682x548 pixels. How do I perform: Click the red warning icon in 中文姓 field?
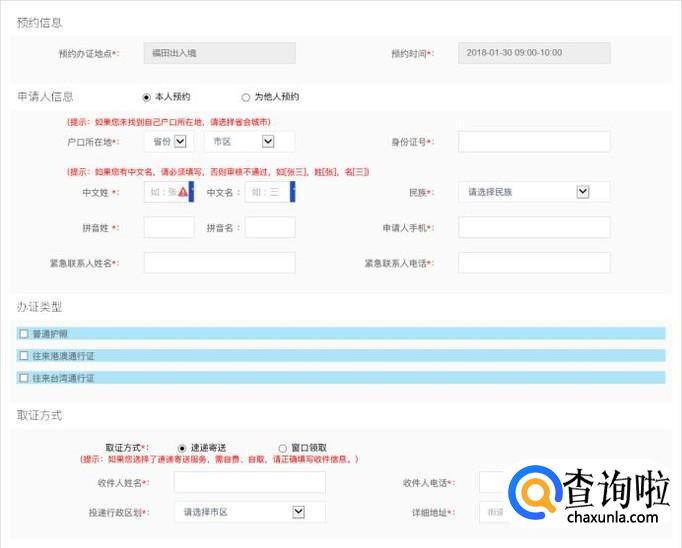pyautogui.click(x=183, y=192)
